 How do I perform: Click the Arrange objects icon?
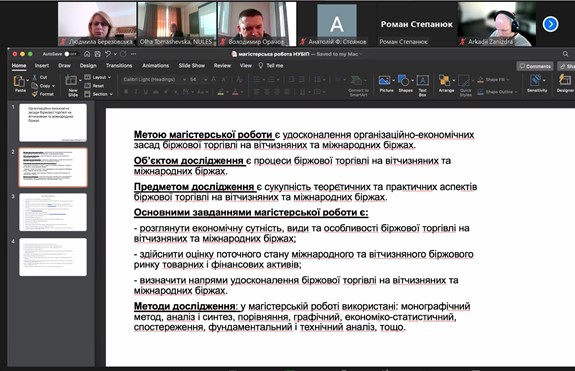[x=444, y=80]
